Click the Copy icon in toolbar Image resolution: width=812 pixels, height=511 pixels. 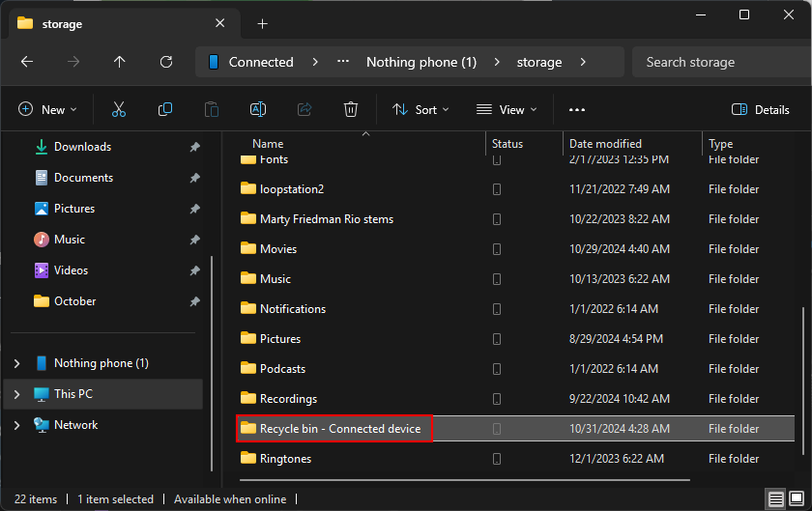165,110
